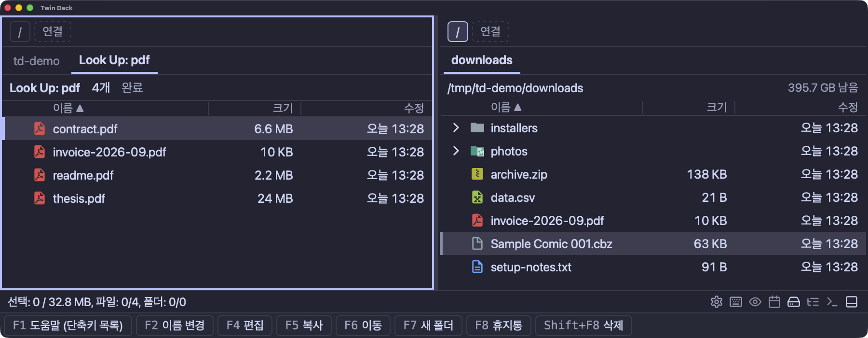Click the left pane 연결 button
This screenshot has width=868, height=338.
(x=53, y=32)
